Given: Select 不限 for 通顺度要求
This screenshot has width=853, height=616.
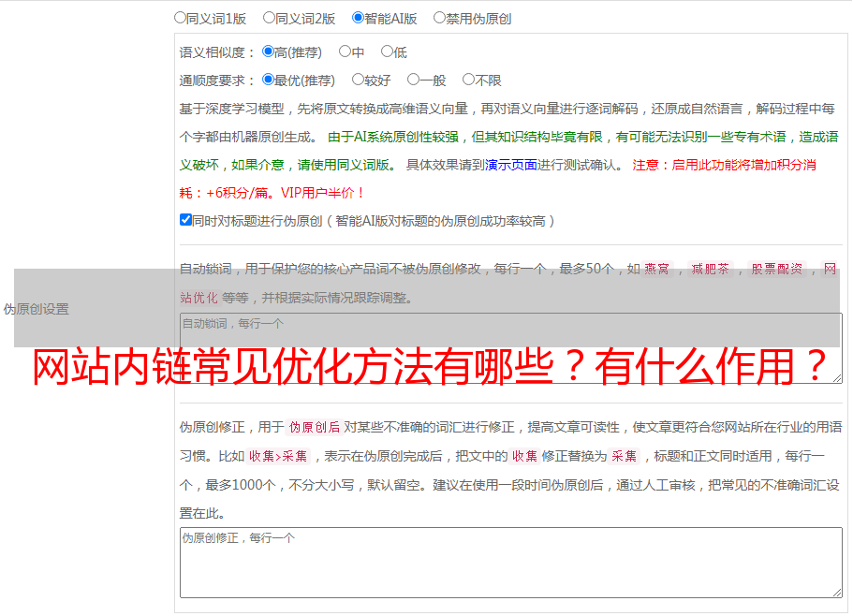Looking at the screenshot, I should click(468, 80).
